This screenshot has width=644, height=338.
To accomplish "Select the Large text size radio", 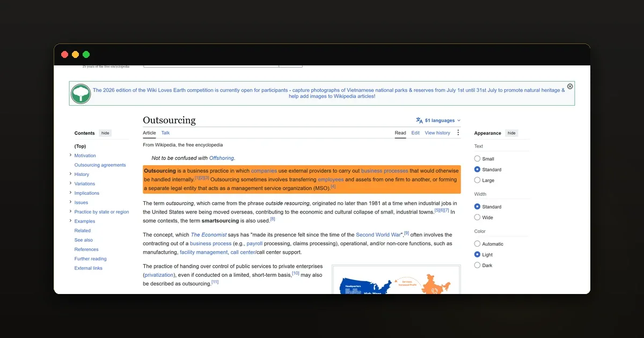I will (477, 180).
